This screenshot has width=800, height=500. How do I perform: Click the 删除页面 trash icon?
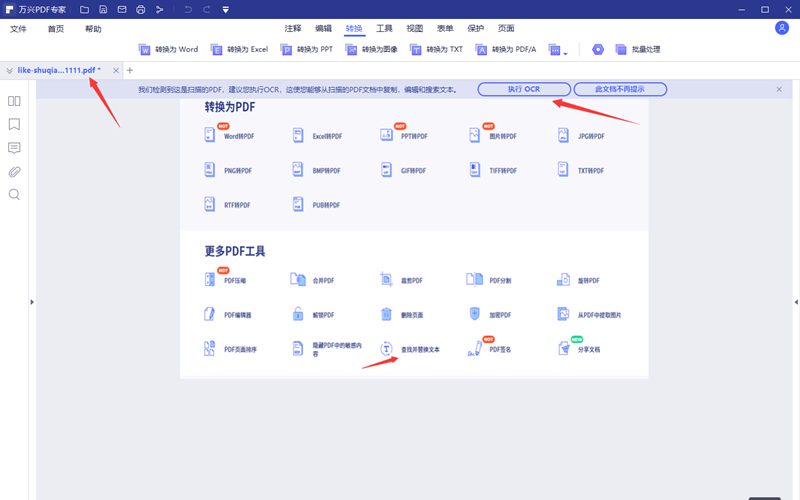386,314
